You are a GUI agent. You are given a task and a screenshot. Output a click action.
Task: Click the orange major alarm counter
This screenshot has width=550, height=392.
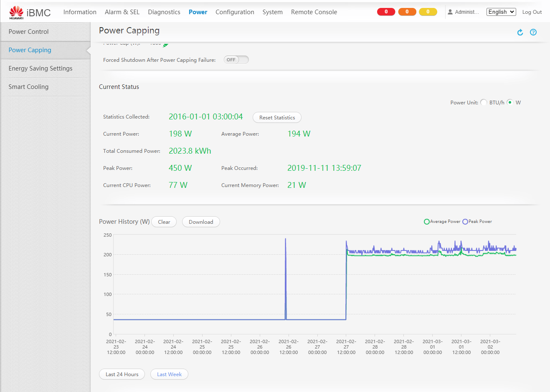coord(407,12)
